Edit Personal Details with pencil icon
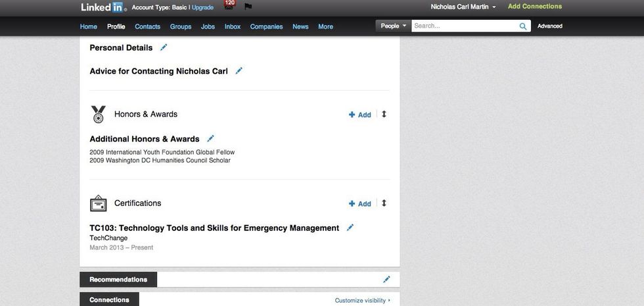This screenshot has height=306, width=644. coord(164,47)
